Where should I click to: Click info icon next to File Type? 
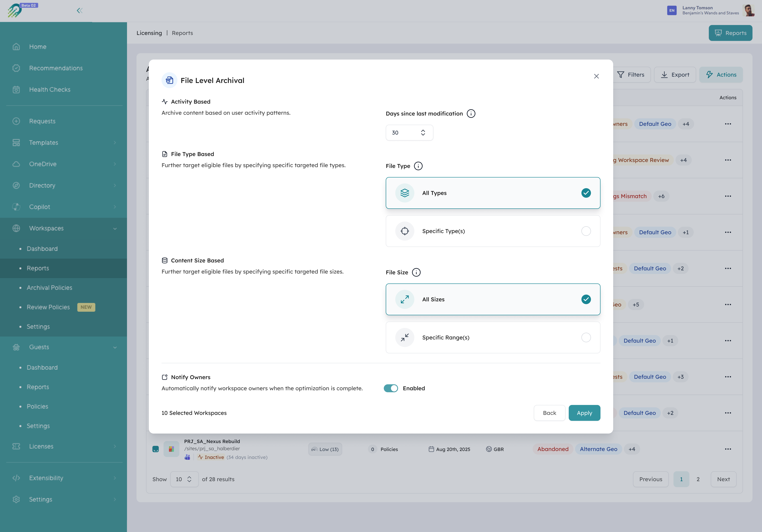coord(418,166)
